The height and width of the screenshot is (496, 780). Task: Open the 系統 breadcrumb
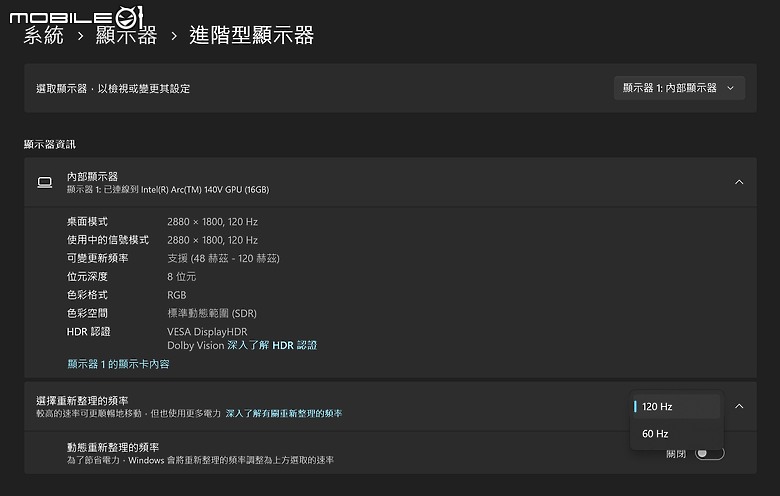[43, 35]
